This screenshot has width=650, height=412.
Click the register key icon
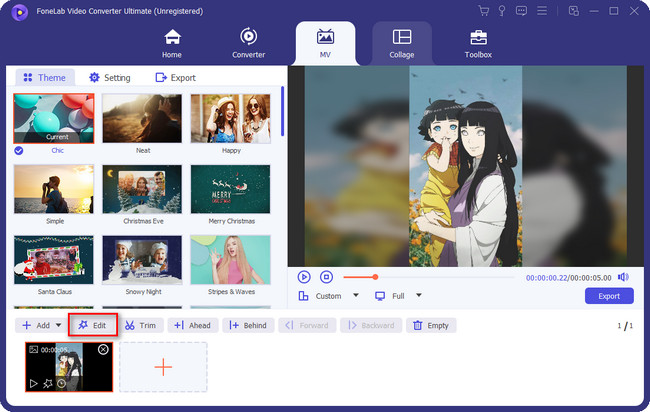pos(502,11)
